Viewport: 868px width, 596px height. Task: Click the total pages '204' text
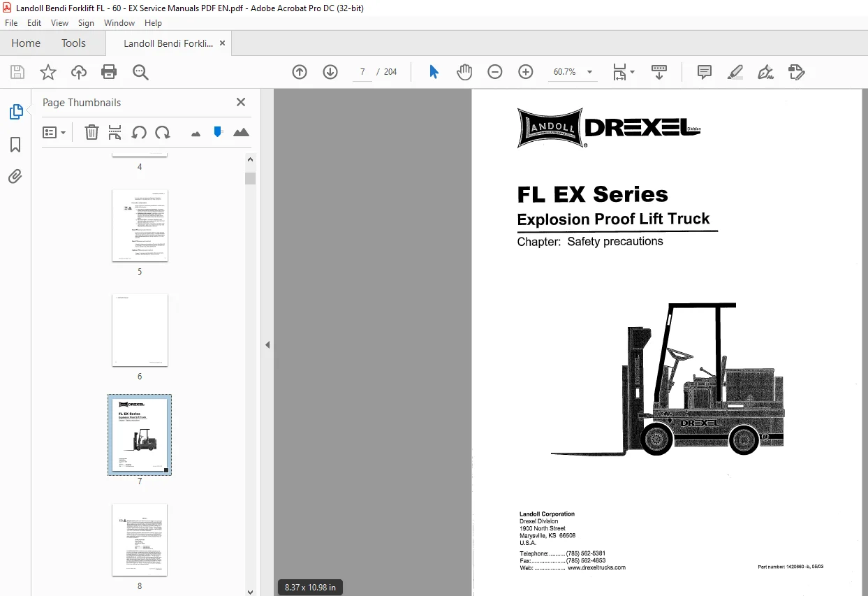pyautogui.click(x=390, y=72)
